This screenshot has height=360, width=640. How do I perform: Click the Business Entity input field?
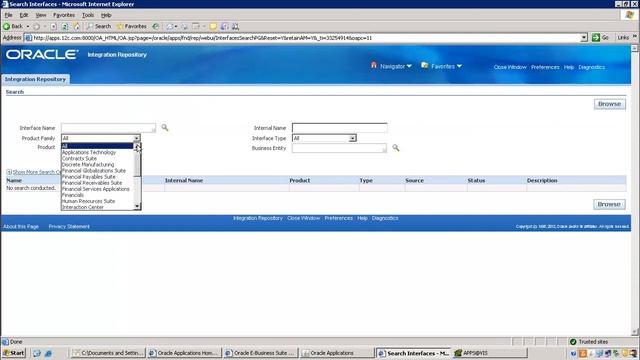pos(339,148)
